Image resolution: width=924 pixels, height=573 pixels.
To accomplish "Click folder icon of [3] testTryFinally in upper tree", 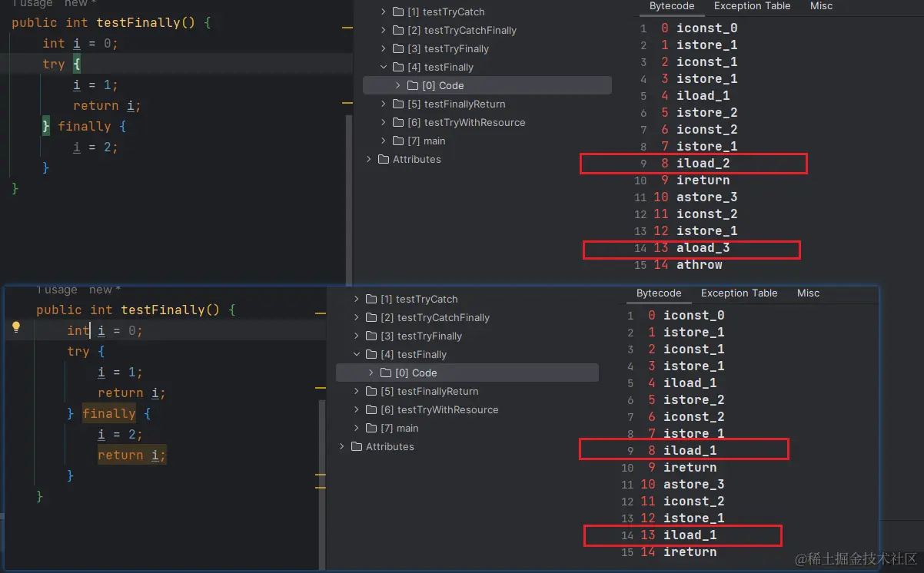I will click(x=398, y=49).
